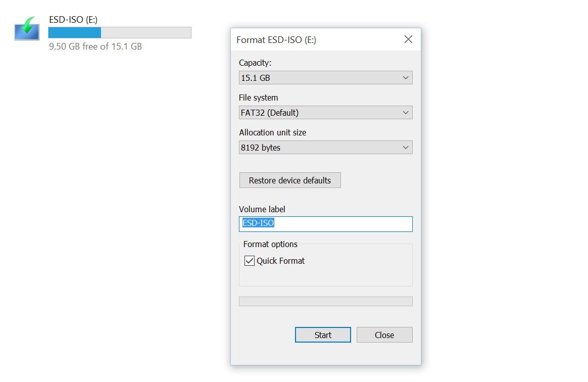Click the Close button in the dialog
The image size is (588, 382).
384,335
